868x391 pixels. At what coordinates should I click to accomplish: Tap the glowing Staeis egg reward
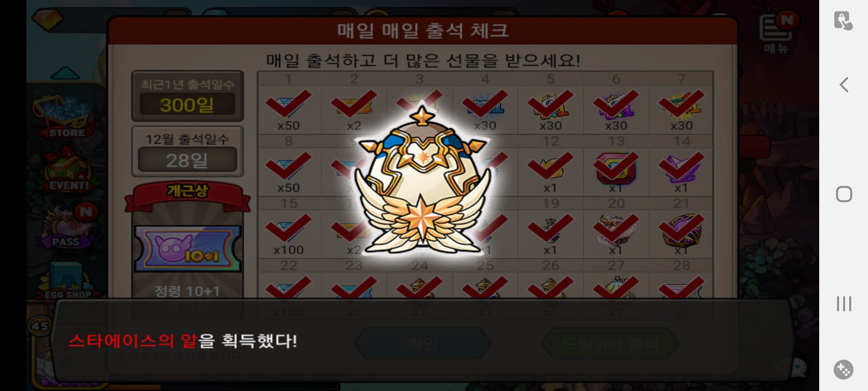pyautogui.click(x=422, y=181)
